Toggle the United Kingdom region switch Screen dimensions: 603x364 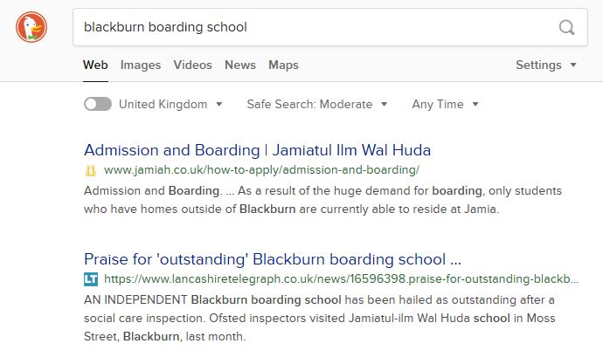(x=98, y=104)
